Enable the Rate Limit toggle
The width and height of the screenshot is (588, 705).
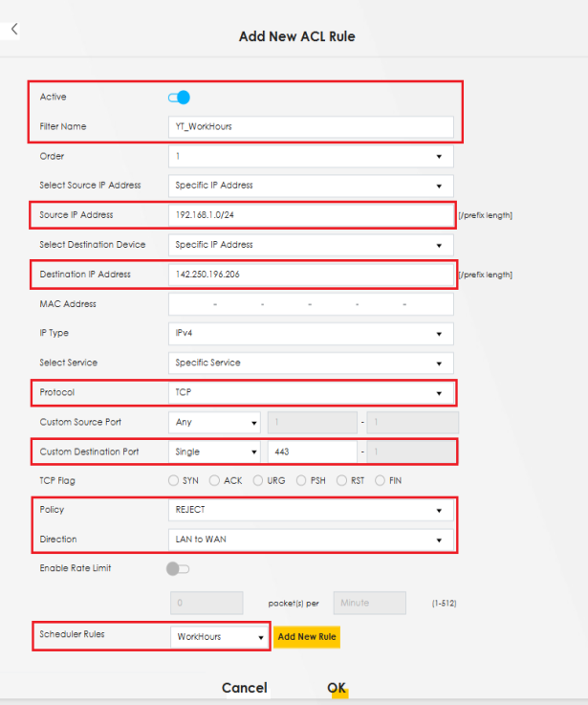point(178,569)
